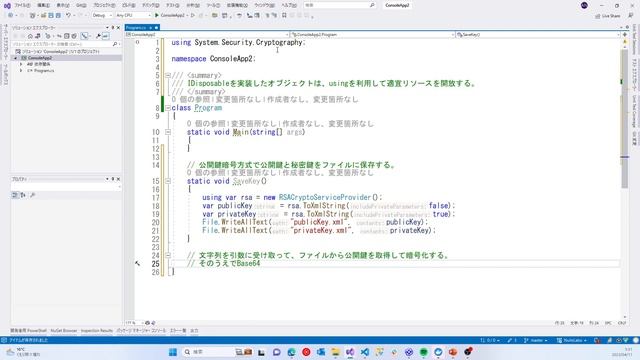Open the ファイル (File) menu
This screenshot has width=640, height=360.
(x=22, y=5)
